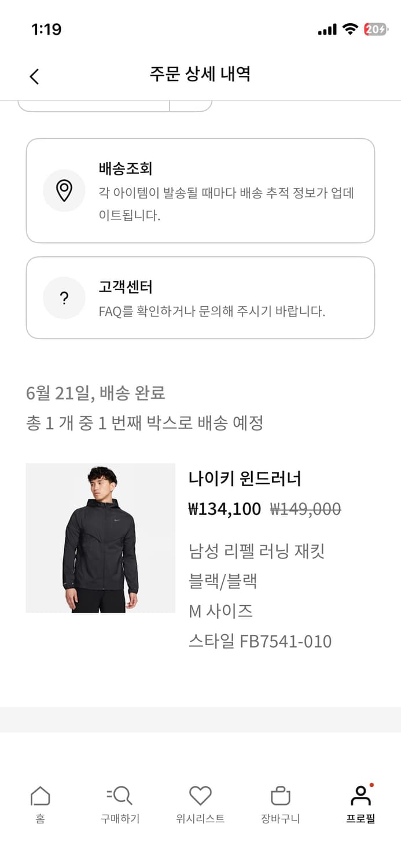Tap the discounted price ₩134,100
Screen dimensions: 401x868
coord(224,509)
